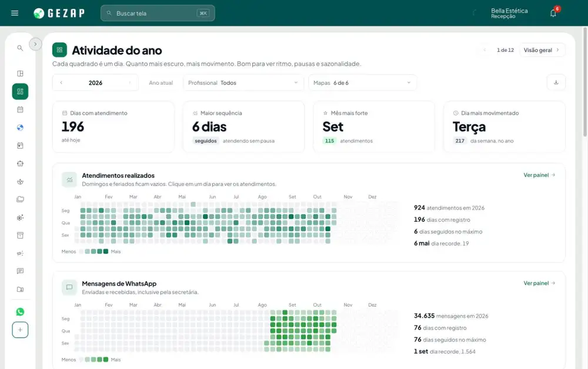
Task: Click the page vertical scrollbar
Action: [x=585, y=82]
